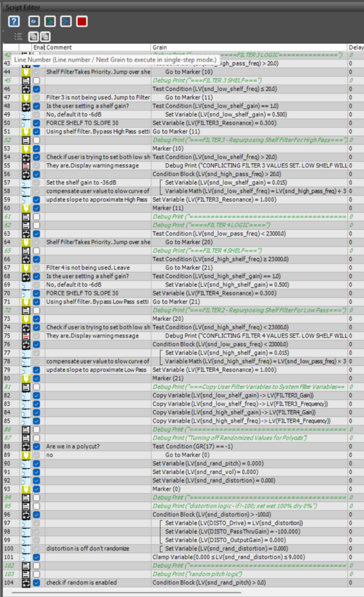The width and height of the screenshot is (364, 597).
Task: Click the Grain column header
Action: coord(249,47)
